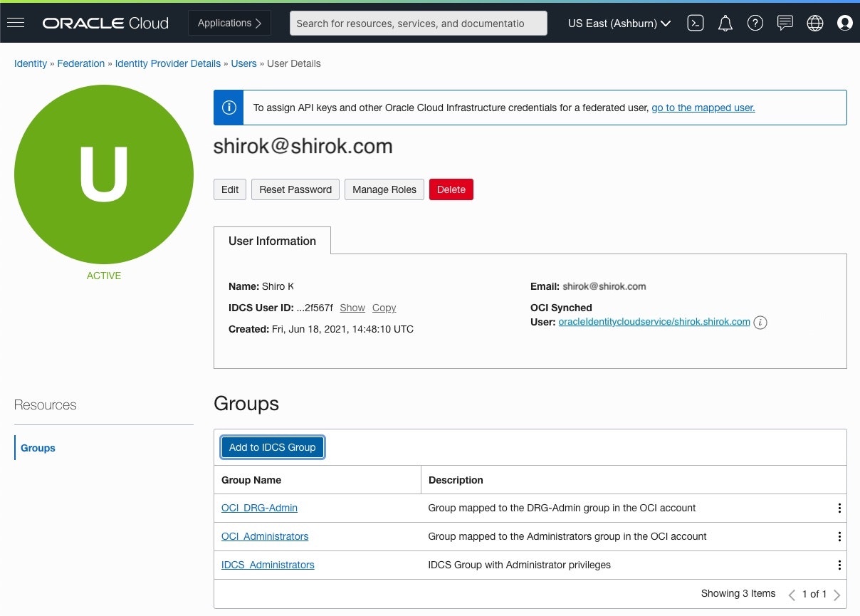Screen dimensions: 860x616
Task: Open the help question mark icon
Action: pos(755,24)
